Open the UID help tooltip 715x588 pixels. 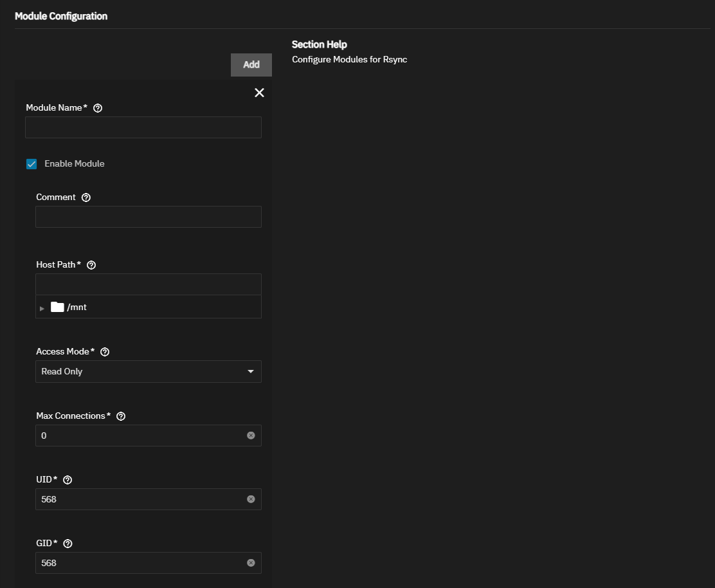(x=68, y=480)
